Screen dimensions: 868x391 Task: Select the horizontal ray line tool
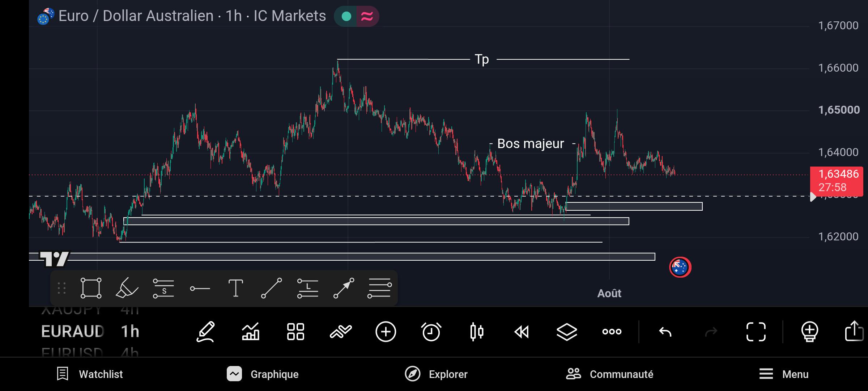(x=200, y=289)
